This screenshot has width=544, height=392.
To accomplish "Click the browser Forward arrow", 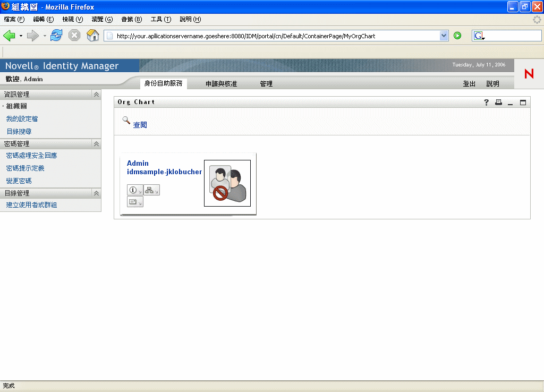I will (x=33, y=36).
